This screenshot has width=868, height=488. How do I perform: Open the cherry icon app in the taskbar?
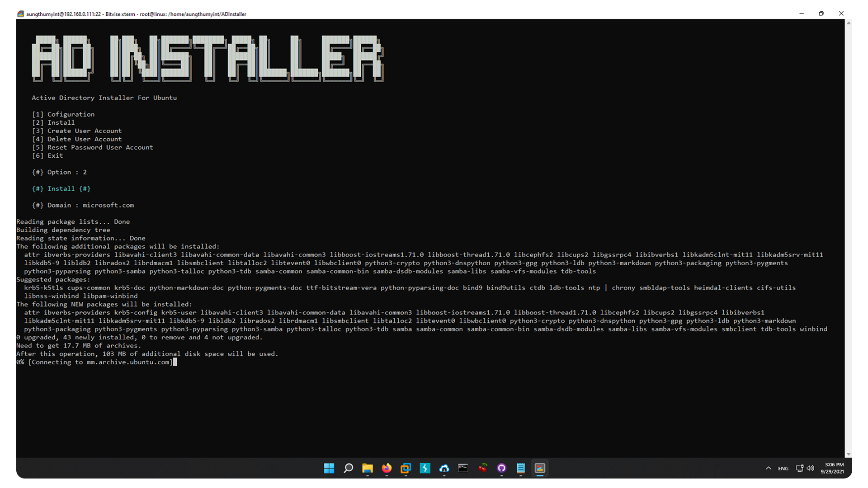(x=482, y=468)
